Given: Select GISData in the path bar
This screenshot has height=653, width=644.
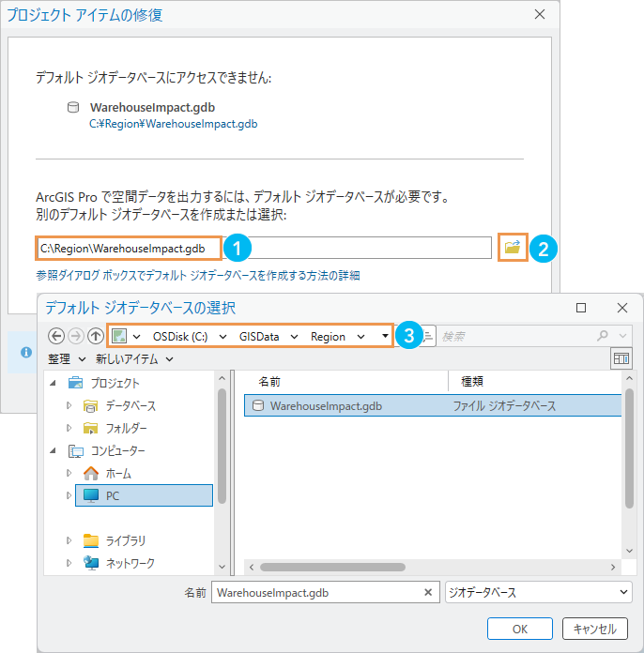Looking at the screenshot, I should [259, 337].
